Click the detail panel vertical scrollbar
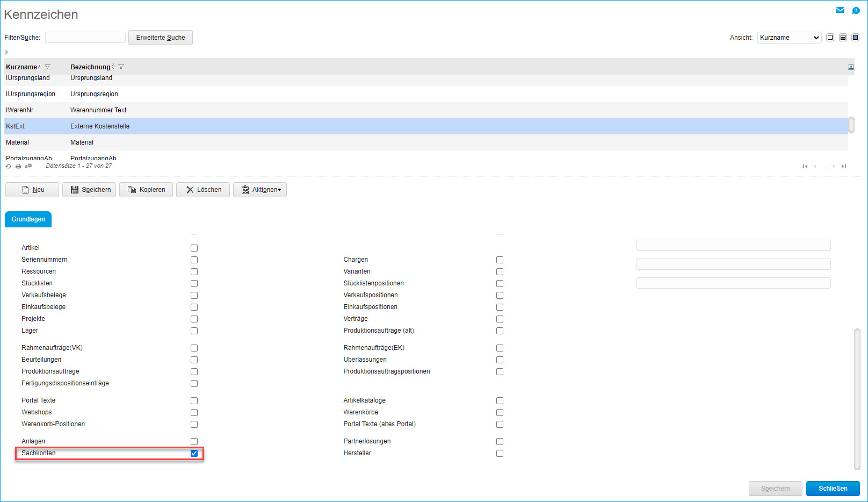This screenshot has width=868, height=502. 857,399
